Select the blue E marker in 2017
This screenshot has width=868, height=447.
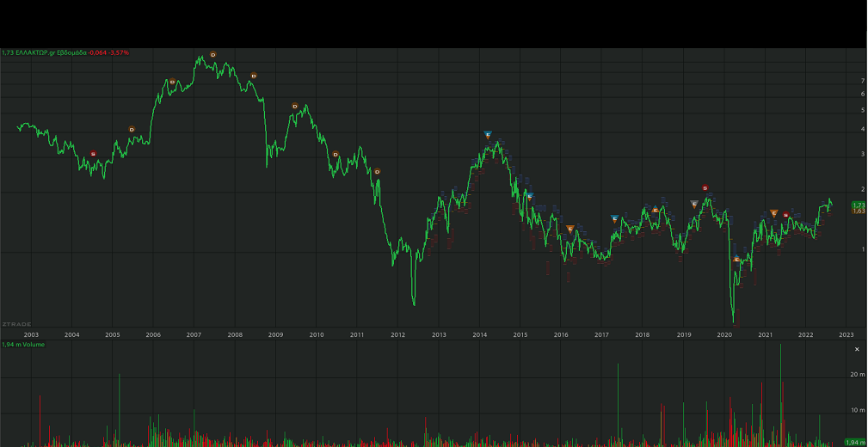pyautogui.click(x=614, y=219)
